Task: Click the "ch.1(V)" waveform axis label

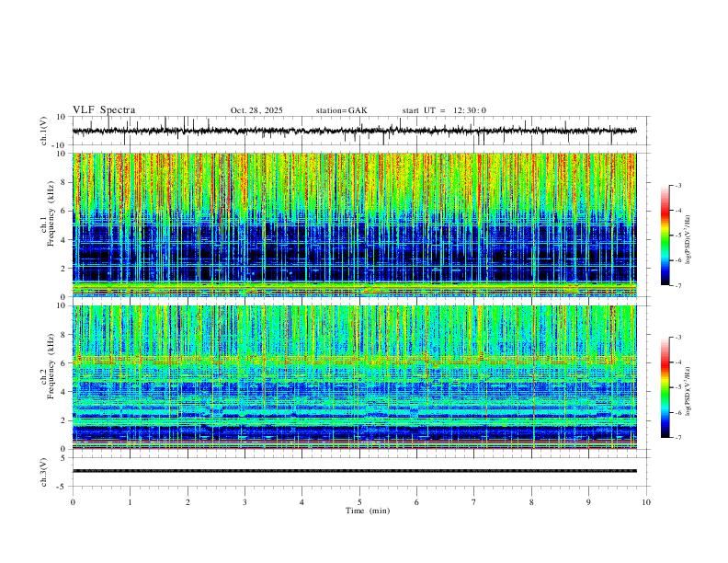Action: tap(44, 131)
